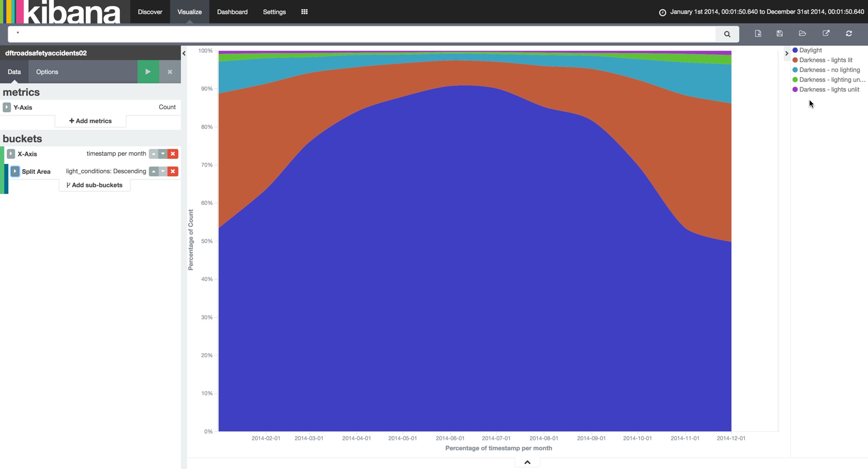This screenshot has height=469, width=868.
Task: Click the refresh icon in toolbar
Action: [x=849, y=34]
